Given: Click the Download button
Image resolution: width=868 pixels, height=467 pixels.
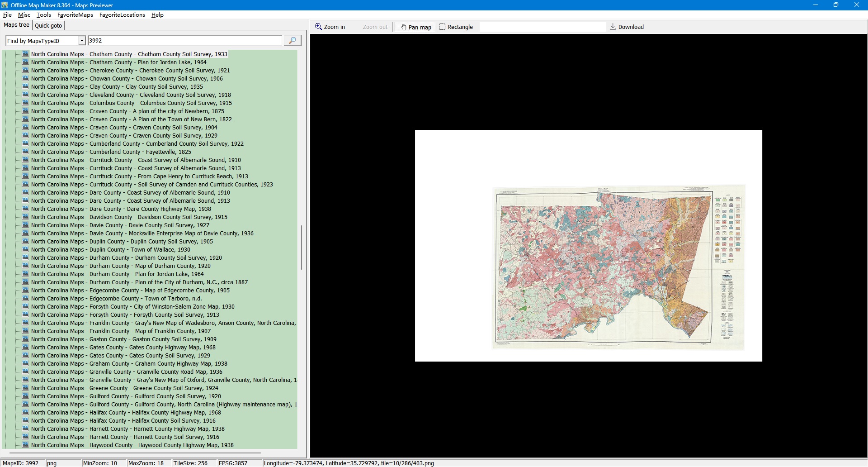Looking at the screenshot, I should pyautogui.click(x=627, y=27).
